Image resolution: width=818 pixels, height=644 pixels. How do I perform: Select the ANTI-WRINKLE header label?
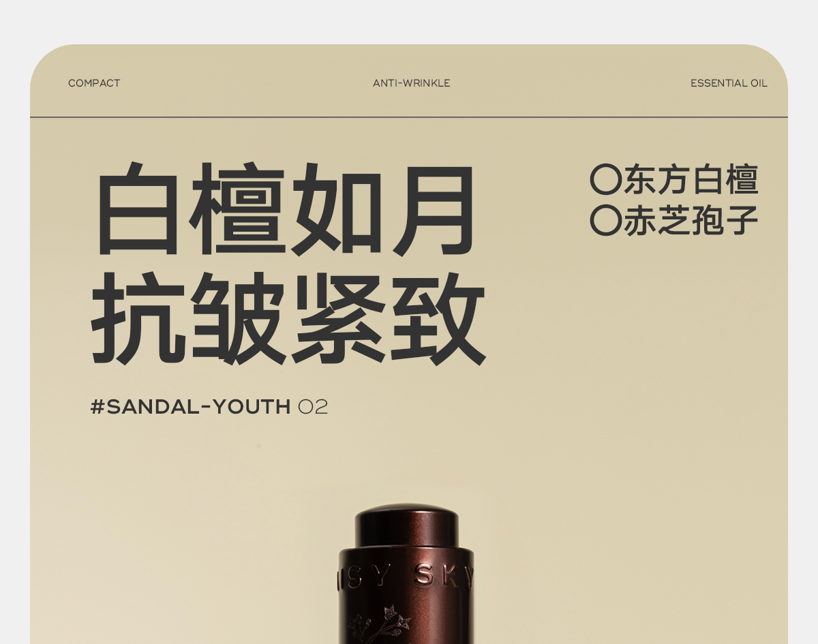pyautogui.click(x=412, y=83)
